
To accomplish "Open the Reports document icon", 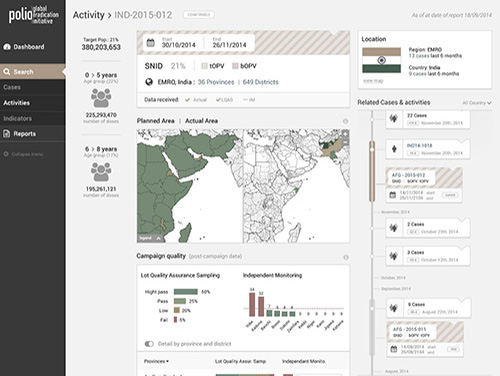I will click(x=7, y=134).
